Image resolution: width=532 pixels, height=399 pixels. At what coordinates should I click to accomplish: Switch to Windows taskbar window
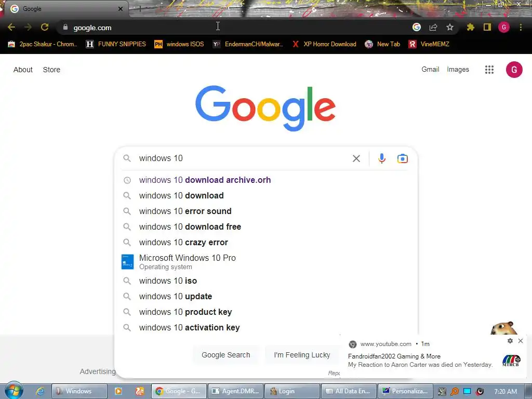click(79, 391)
